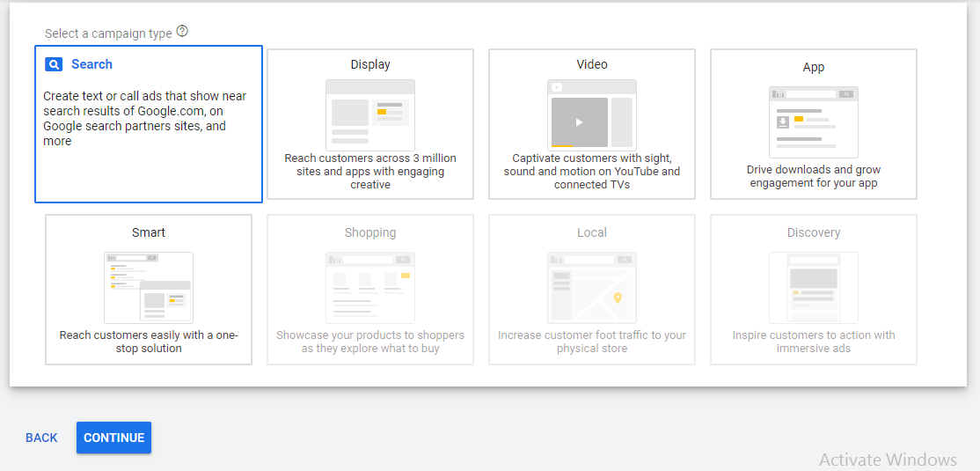Click 'Reach customers across 3 million sites' text
This screenshot has width=980, height=471.
370,172
